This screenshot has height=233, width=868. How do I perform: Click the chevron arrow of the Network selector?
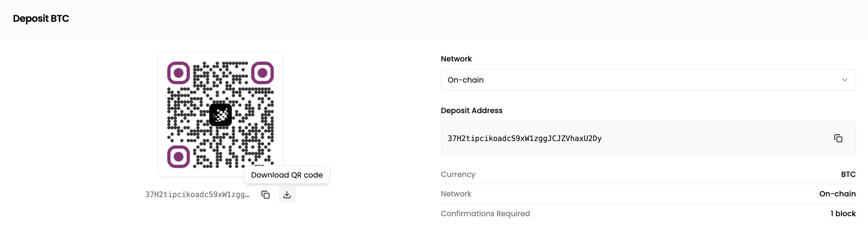pos(844,80)
